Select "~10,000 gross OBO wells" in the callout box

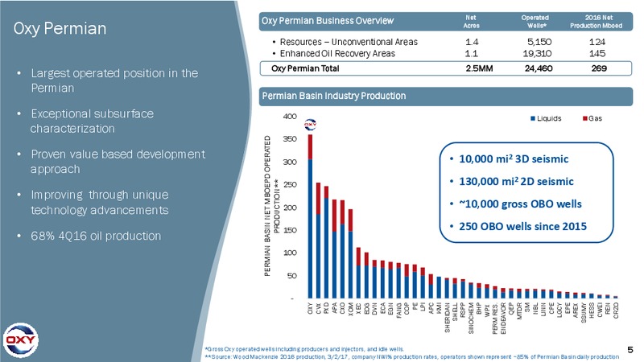coord(520,204)
